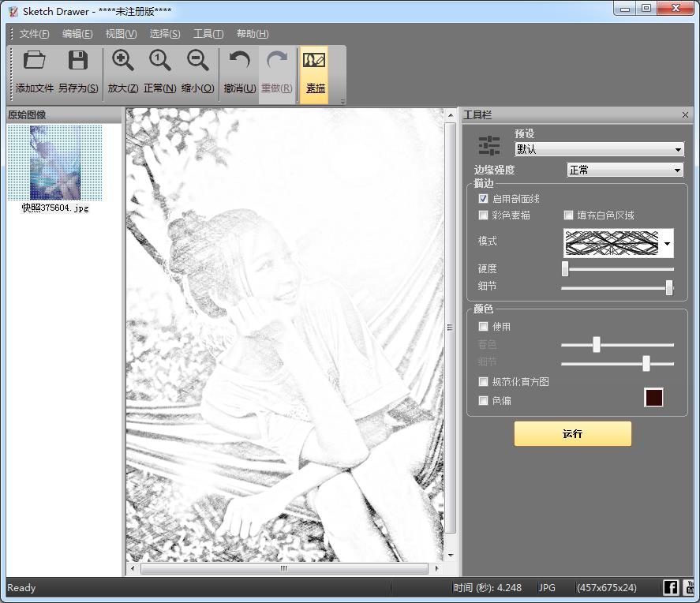Select the Sketch (素描) tool icon

click(x=315, y=61)
